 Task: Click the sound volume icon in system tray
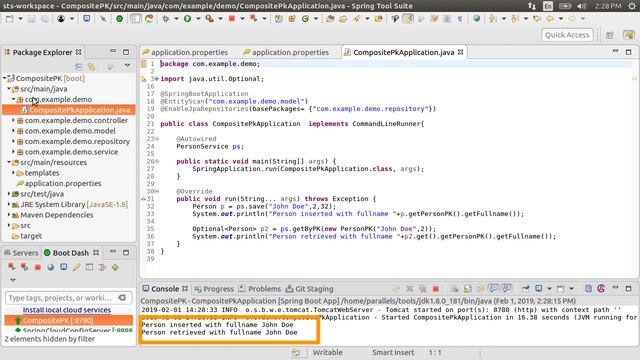click(582, 6)
